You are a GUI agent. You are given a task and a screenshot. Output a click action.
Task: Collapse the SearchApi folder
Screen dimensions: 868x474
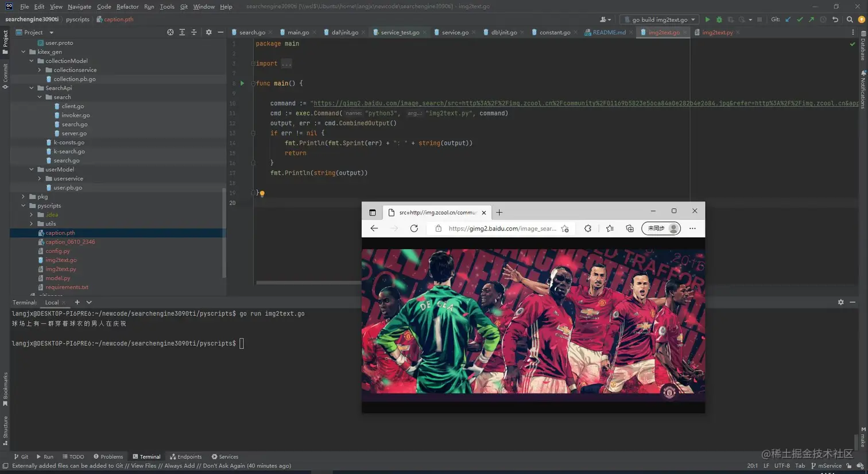pos(32,88)
